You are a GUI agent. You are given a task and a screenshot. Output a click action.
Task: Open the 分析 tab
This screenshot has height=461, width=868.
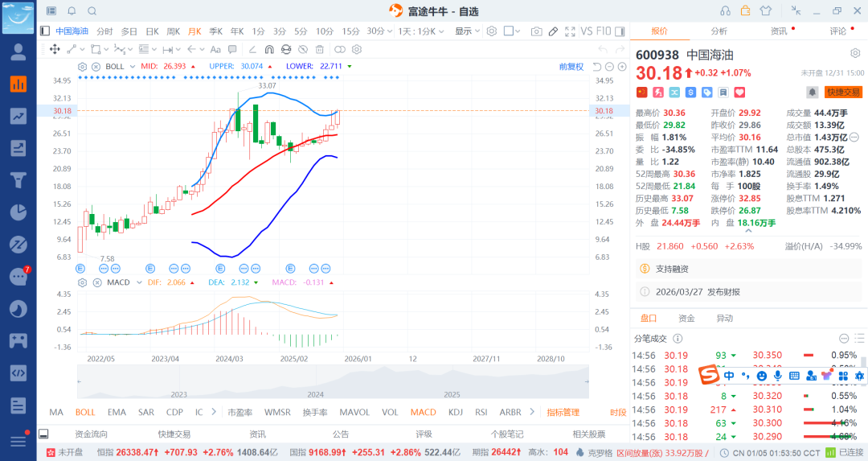coord(719,31)
